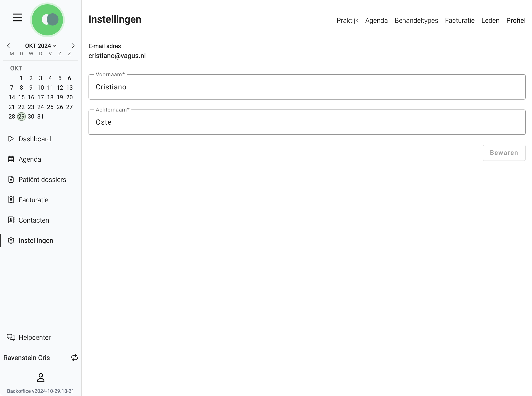This screenshot has width=532, height=396.
Task: Click the Instellingen gear icon
Action: [11, 240]
